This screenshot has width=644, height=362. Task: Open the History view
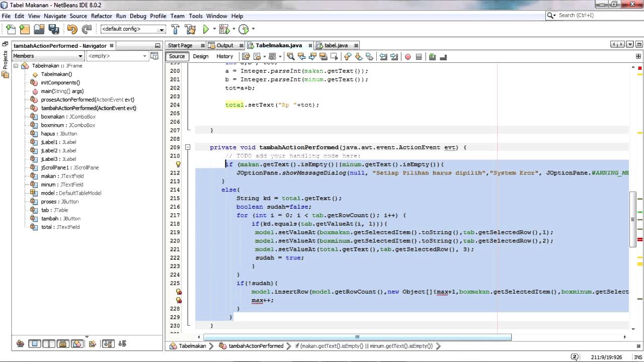[x=224, y=56]
